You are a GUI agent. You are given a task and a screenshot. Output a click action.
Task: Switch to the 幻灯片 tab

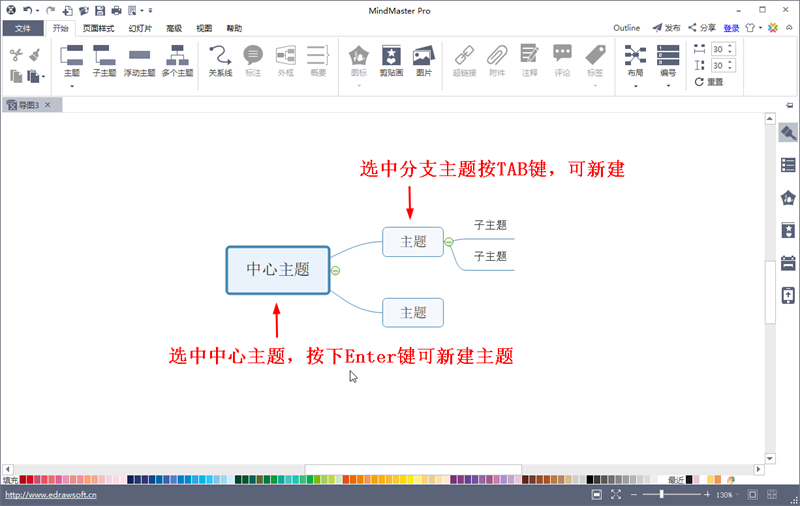tap(140, 28)
